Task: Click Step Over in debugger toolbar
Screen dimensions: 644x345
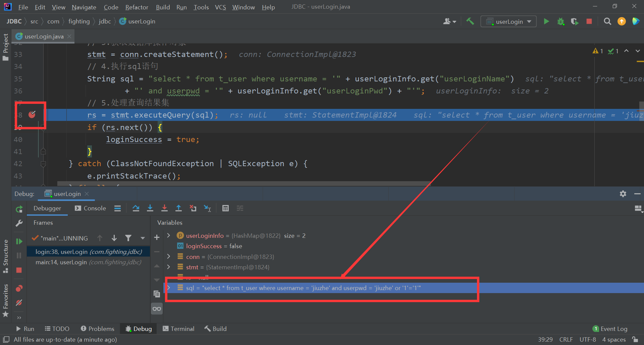Action: click(x=136, y=208)
